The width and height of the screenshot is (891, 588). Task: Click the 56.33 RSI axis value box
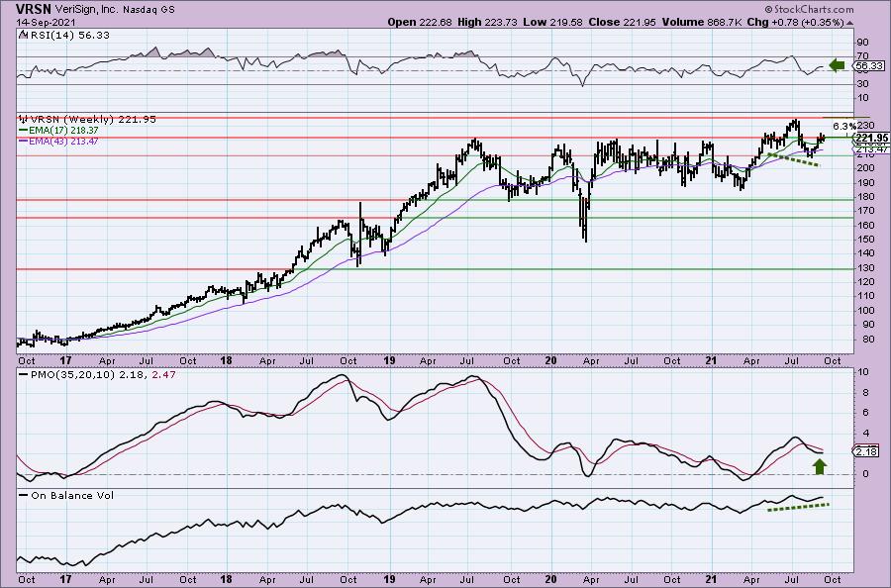[x=869, y=66]
